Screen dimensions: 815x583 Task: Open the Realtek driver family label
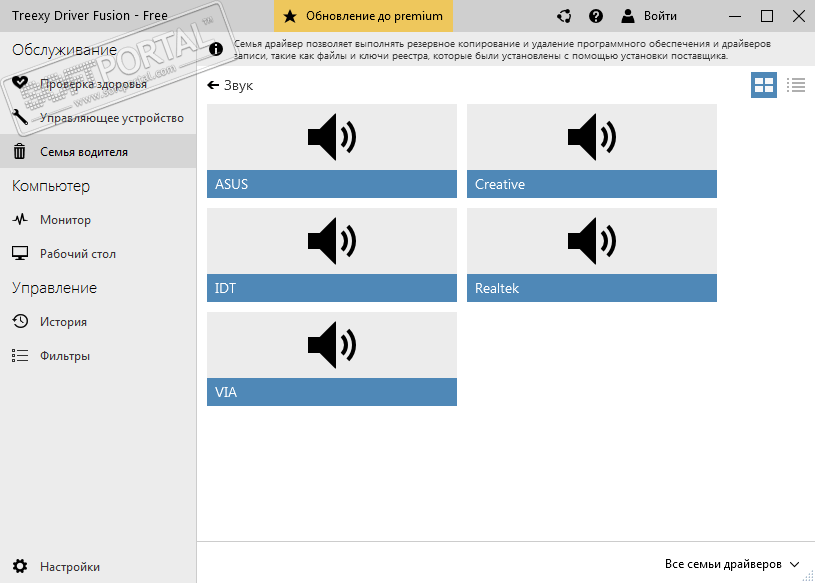[x=591, y=288]
